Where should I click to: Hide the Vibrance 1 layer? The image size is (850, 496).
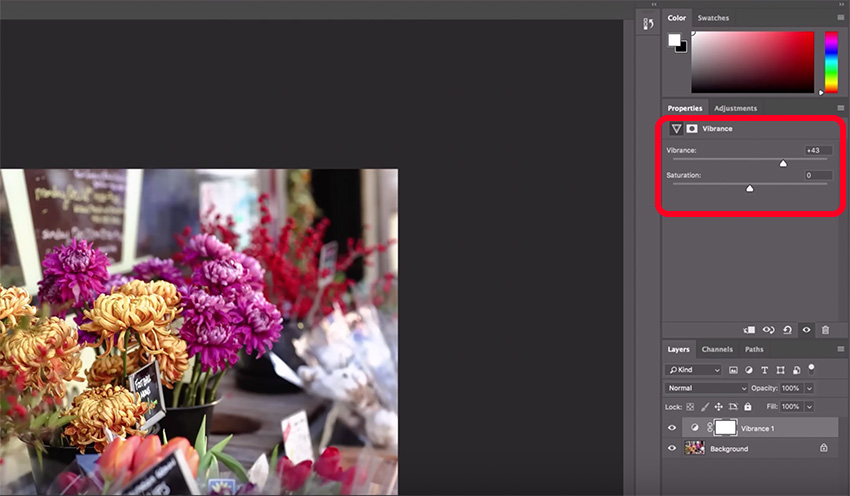pos(672,428)
